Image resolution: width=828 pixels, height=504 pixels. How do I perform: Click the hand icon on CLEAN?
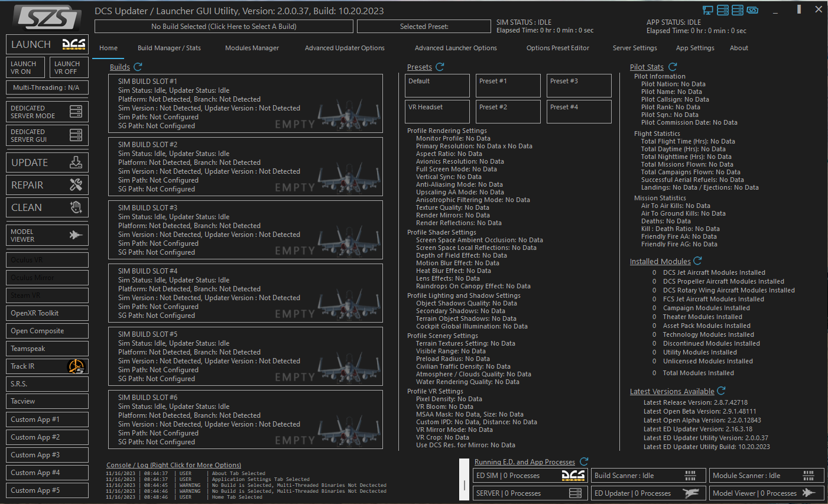pos(76,207)
